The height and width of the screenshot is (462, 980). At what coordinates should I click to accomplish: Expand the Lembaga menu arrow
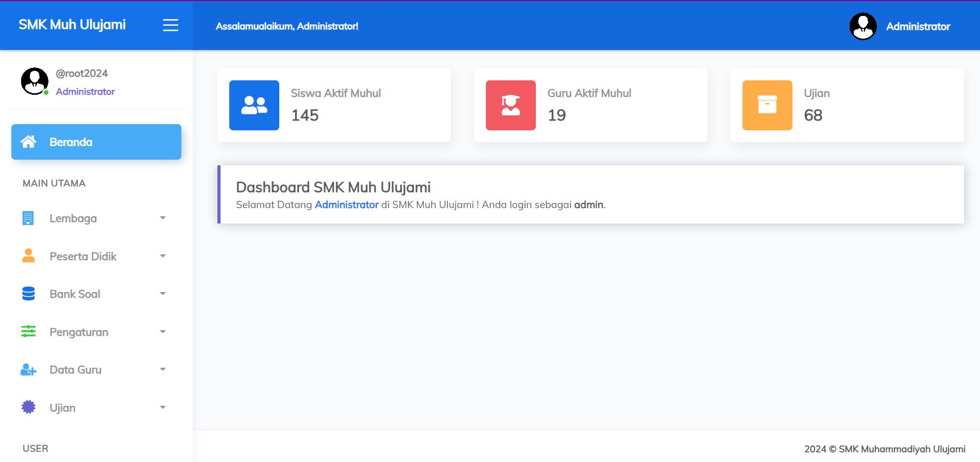163,218
